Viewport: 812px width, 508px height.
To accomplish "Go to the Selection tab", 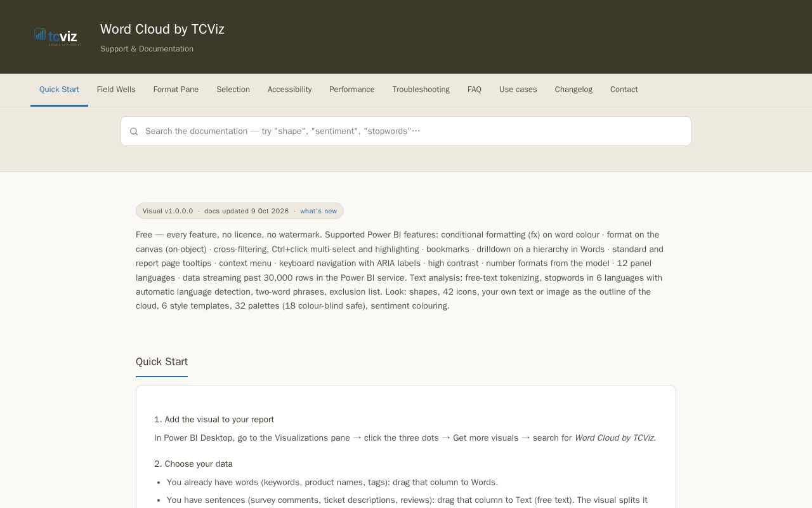I will [x=233, y=90].
